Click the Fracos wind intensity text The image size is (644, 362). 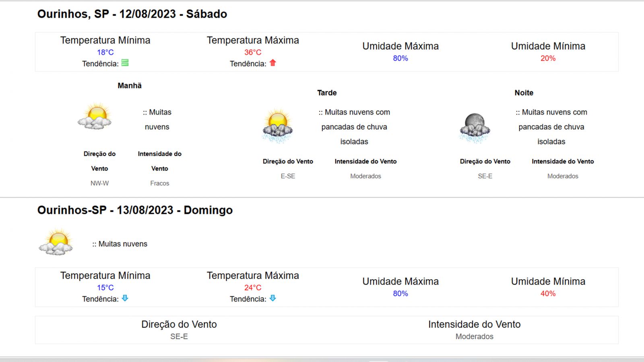(160, 183)
